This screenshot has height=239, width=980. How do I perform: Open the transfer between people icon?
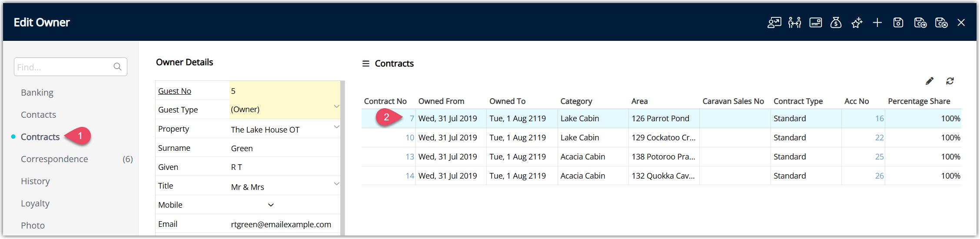[x=794, y=23]
